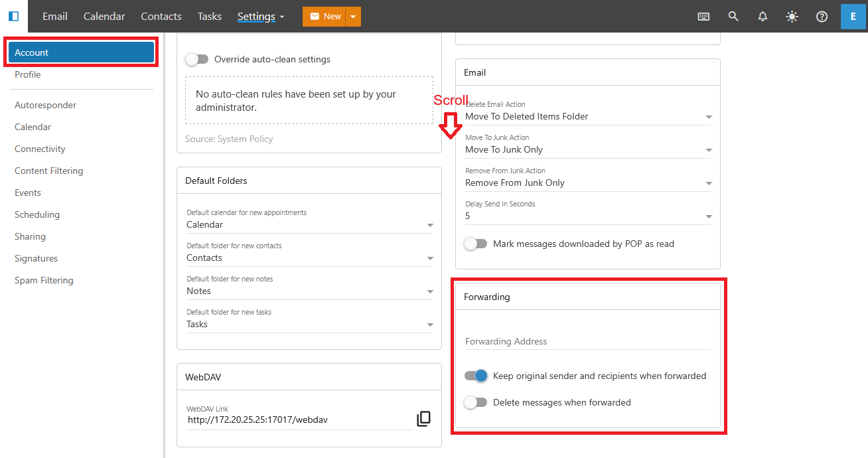Open the New button dropdown arrow
This screenshot has width=868, height=458.
click(x=353, y=17)
